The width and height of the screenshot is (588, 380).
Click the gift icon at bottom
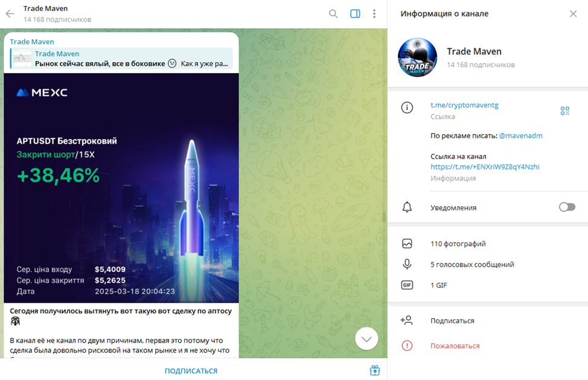(375, 370)
